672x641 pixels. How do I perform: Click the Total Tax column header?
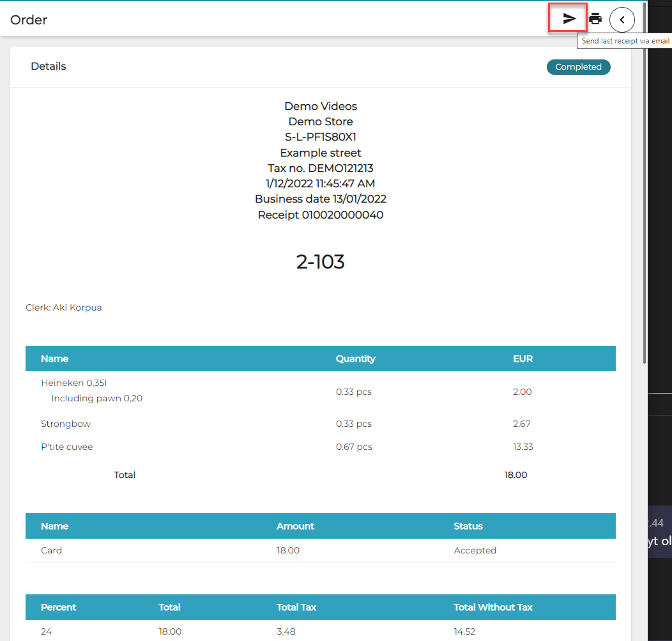[296, 607]
